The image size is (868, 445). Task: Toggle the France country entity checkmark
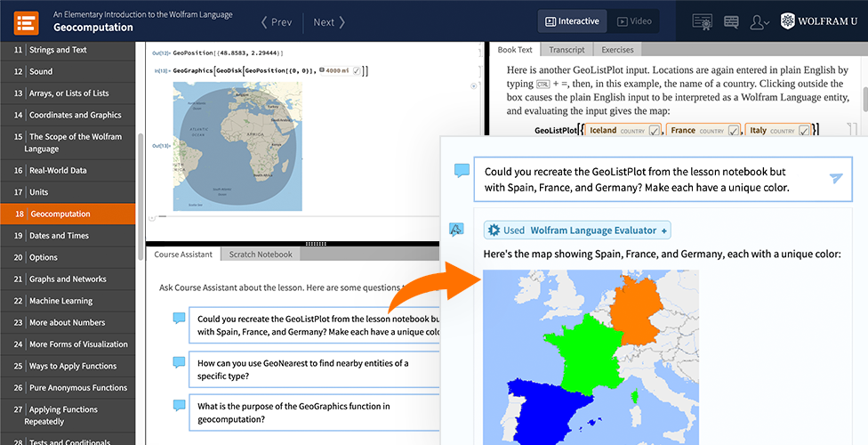[x=734, y=131]
